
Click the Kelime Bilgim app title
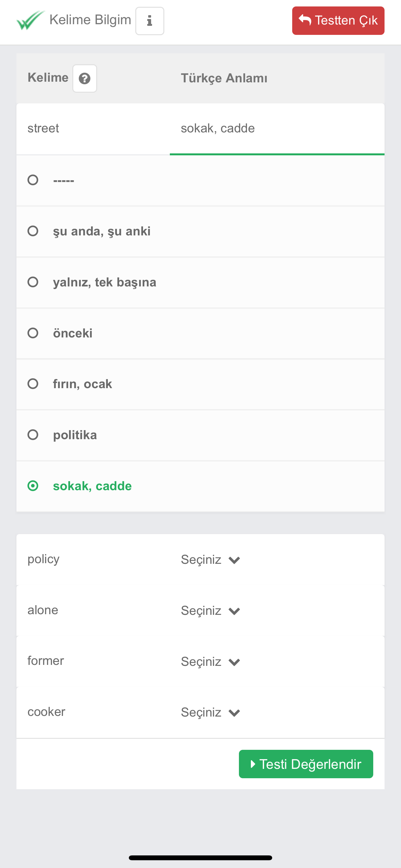pos(90,20)
